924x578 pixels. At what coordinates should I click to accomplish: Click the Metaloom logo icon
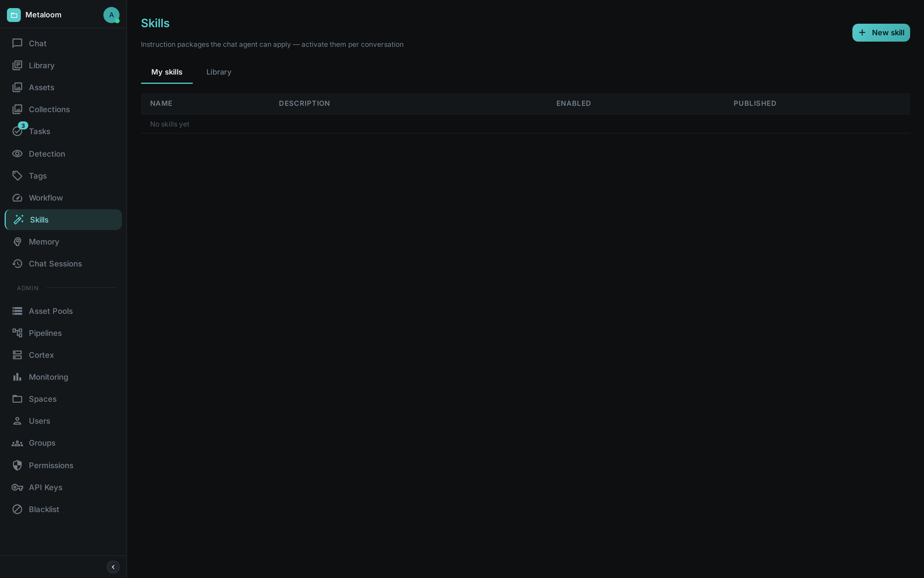(x=14, y=15)
